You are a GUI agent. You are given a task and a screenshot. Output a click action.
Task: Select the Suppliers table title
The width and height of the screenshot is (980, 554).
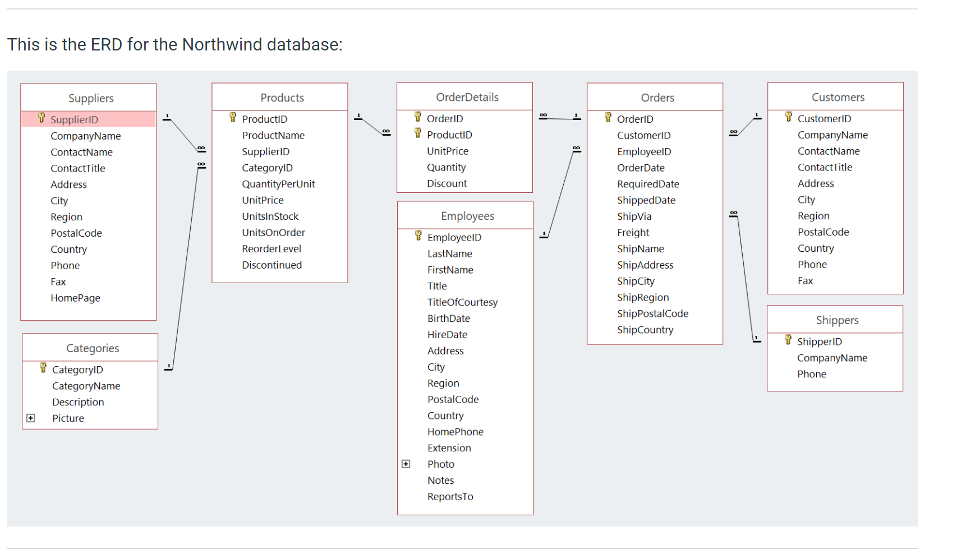coord(91,99)
